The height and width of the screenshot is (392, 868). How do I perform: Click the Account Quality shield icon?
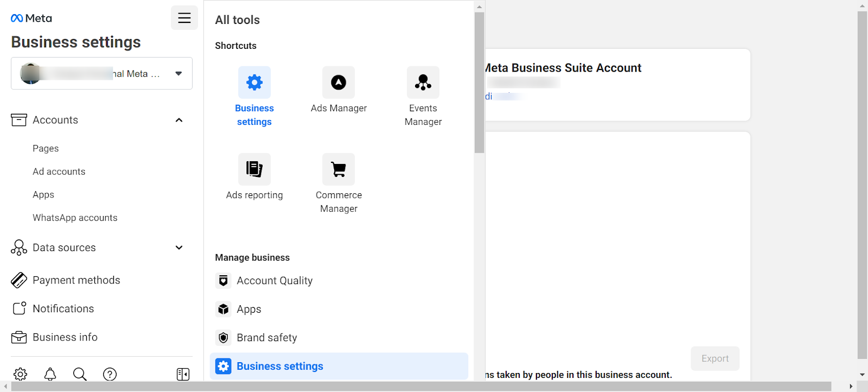224,281
